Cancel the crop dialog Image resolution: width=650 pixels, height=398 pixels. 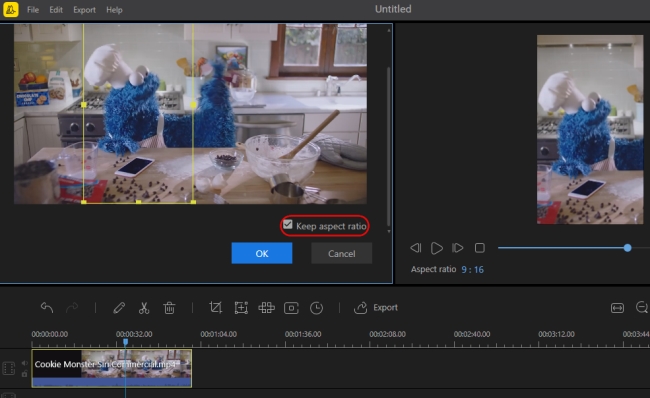(342, 253)
